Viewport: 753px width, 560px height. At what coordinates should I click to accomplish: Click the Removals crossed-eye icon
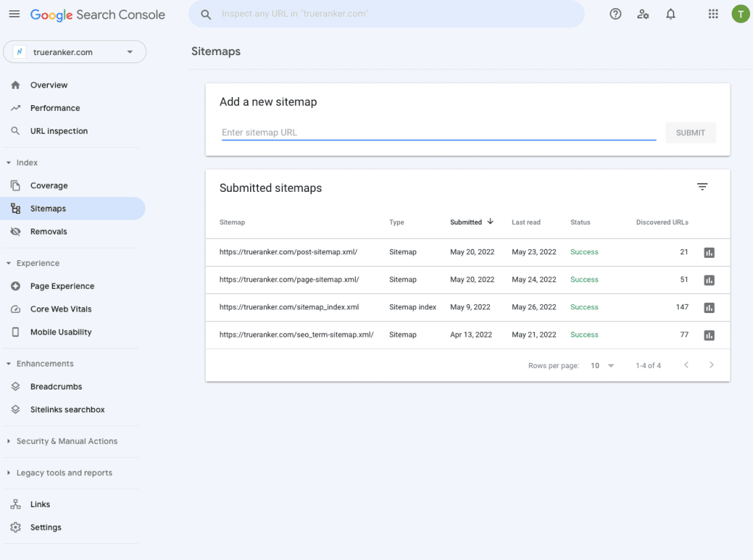[15, 231]
